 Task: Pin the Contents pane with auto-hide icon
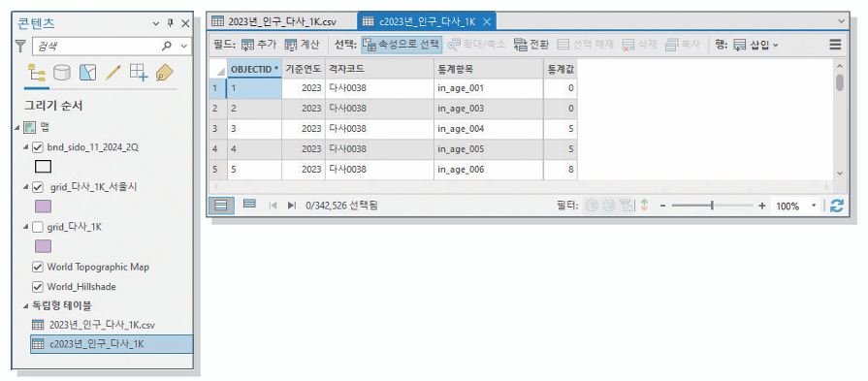[x=171, y=23]
